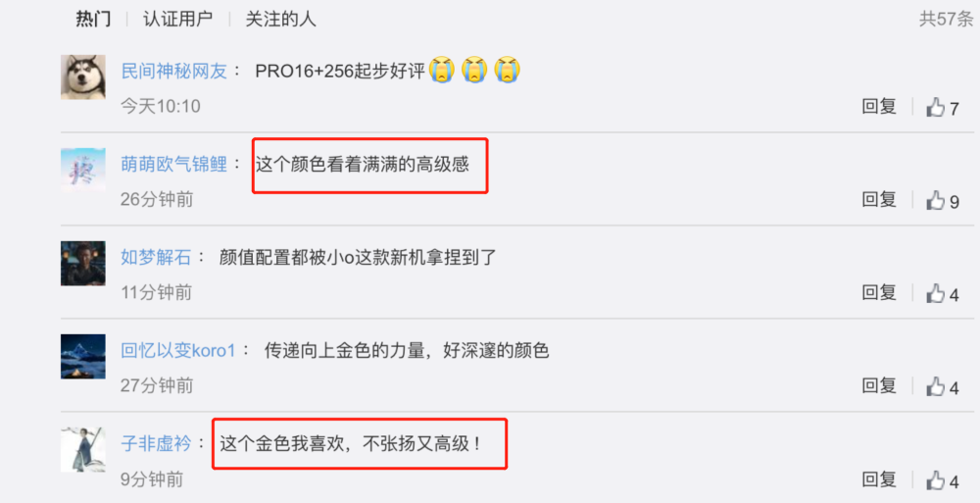
Task: Open 回忆以变koro1's mountain avatar
Action: pyautogui.click(x=83, y=357)
